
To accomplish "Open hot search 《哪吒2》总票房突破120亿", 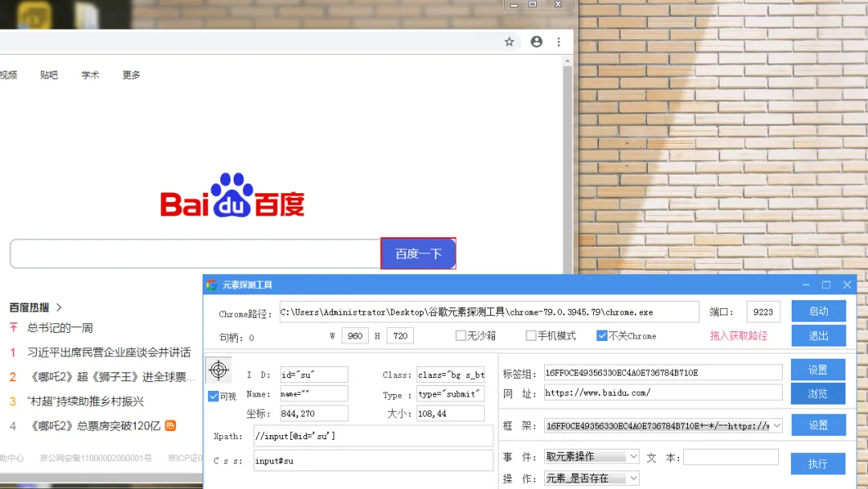I will coord(94,425).
